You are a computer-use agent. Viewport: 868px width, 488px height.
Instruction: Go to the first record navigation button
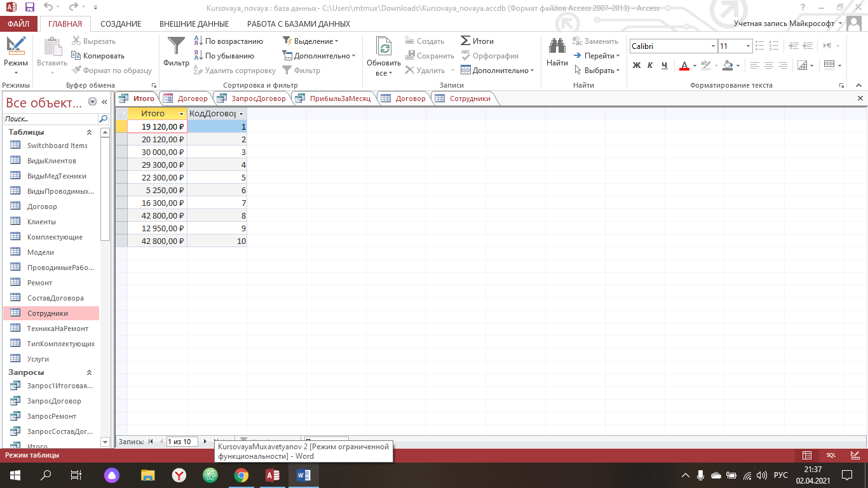tap(151, 442)
